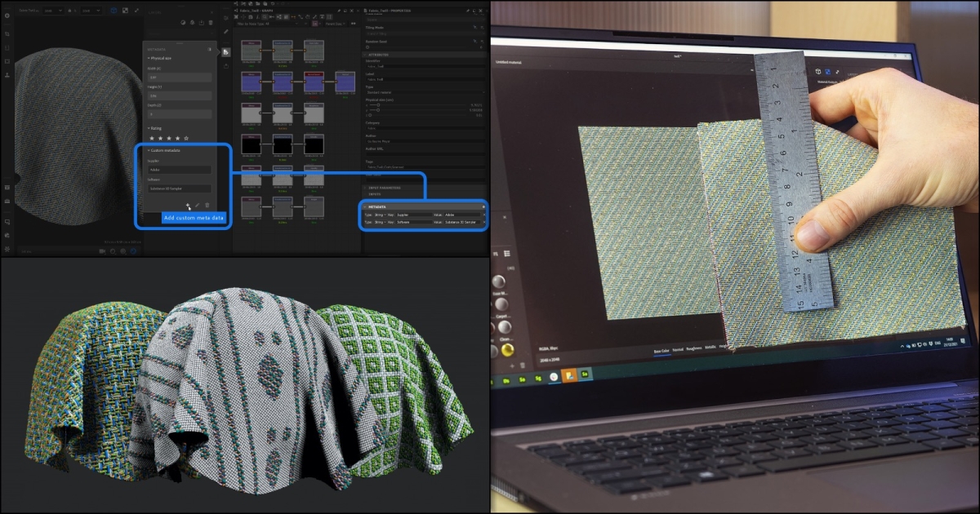Set rating with the fifth empty star
The width and height of the screenshot is (980, 514).
tap(186, 138)
